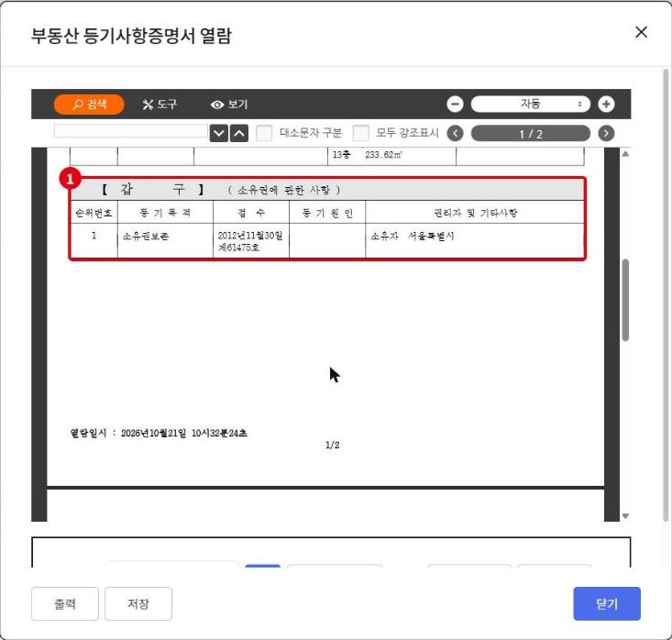Viewport: 672px width, 640px height.
Task: Enable 대소문자 구분 checkbox
Action: 264,133
